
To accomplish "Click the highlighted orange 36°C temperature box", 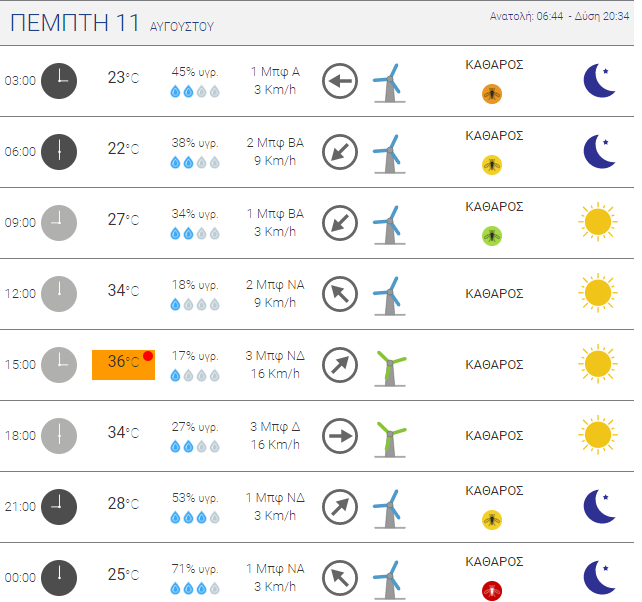I will (x=123, y=365).
